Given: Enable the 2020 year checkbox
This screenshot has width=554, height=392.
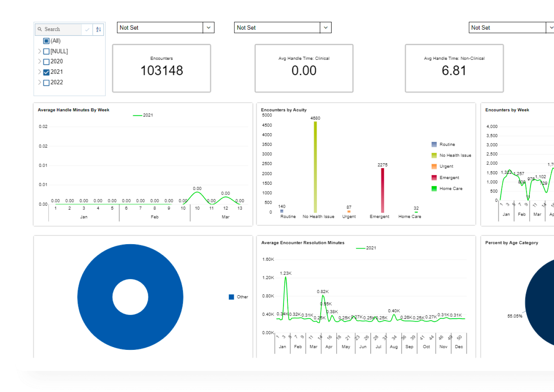Looking at the screenshot, I should coord(46,61).
